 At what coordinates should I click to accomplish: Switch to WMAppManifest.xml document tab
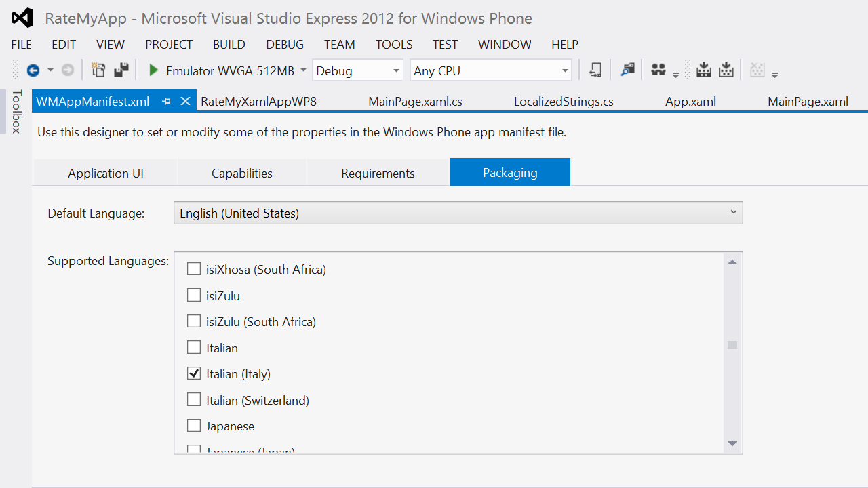(93, 102)
